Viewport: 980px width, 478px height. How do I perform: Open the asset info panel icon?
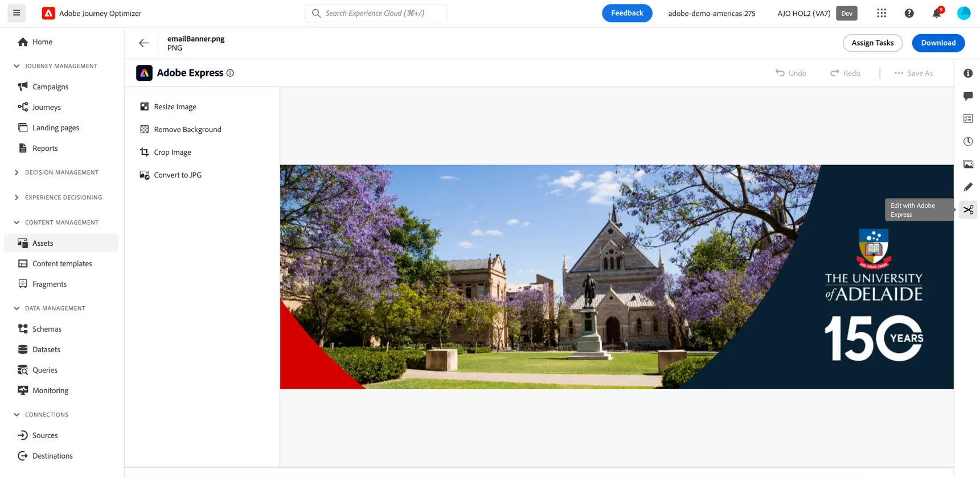968,73
